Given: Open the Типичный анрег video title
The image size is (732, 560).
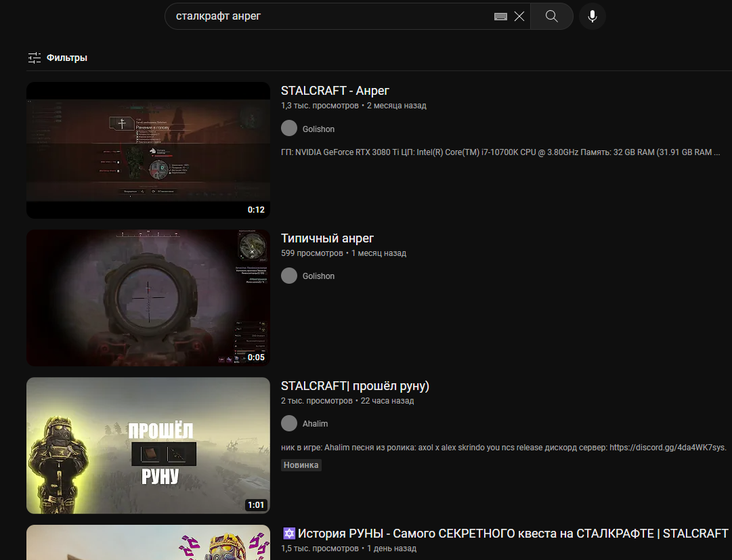Looking at the screenshot, I should coord(327,238).
